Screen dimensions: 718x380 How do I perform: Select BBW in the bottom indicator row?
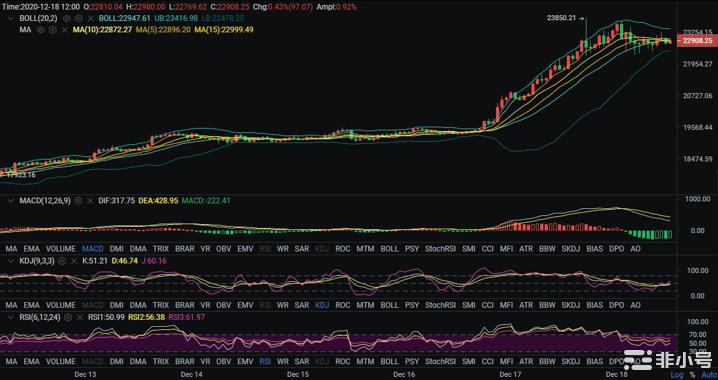pos(547,362)
